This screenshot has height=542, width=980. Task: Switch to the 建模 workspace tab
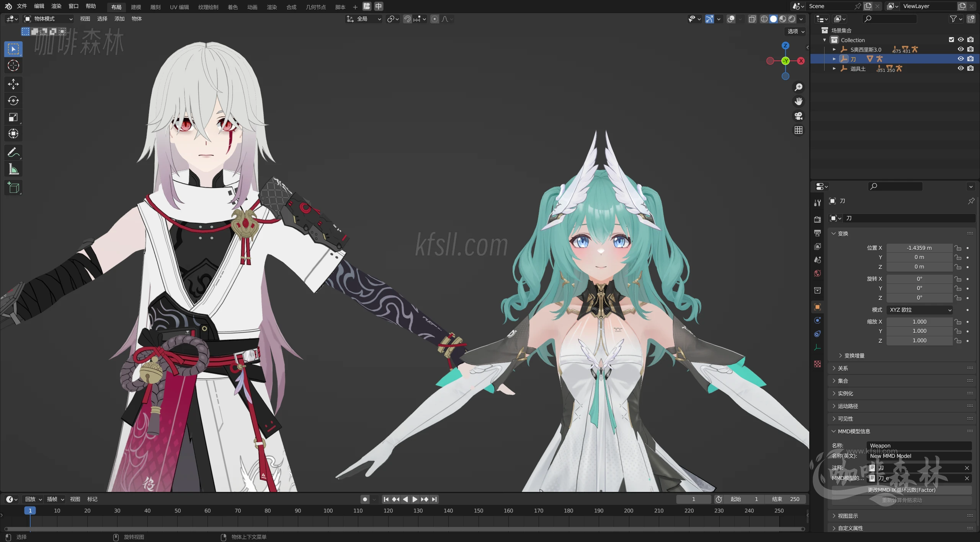coord(136,7)
